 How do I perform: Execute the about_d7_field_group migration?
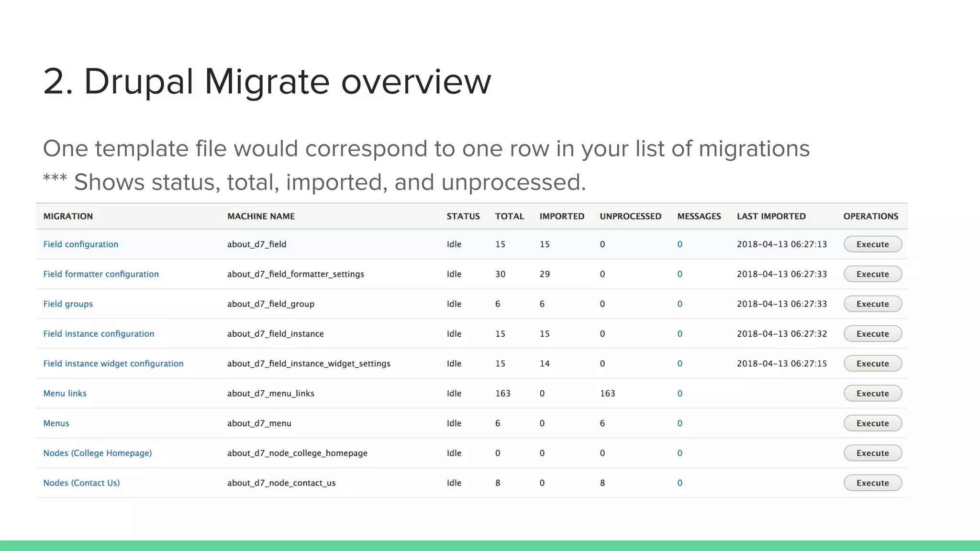pos(872,304)
